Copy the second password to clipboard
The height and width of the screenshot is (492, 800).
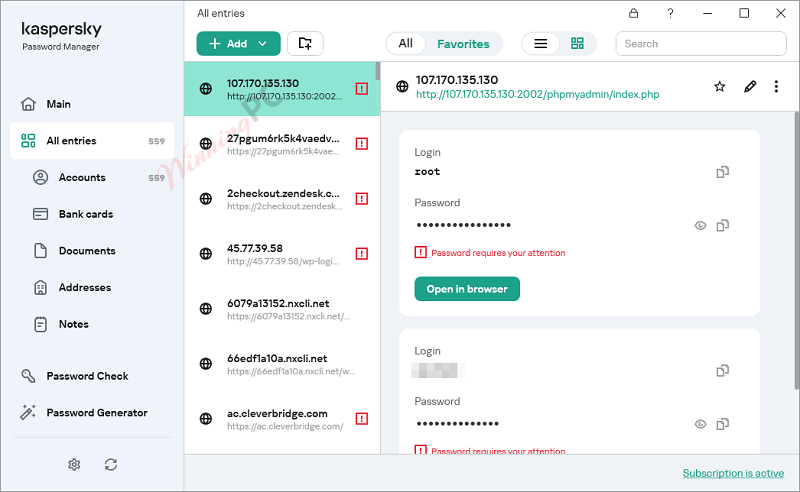coord(722,424)
